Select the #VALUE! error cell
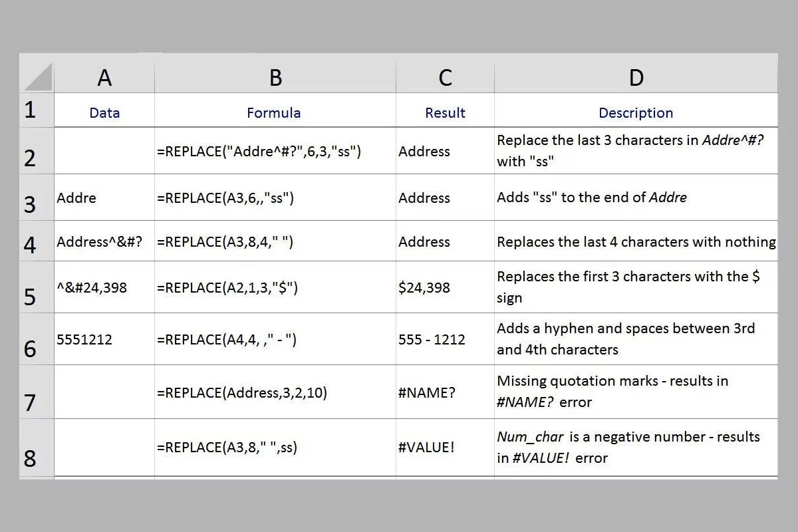This screenshot has height=532, width=798. click(x=445, y=448)
